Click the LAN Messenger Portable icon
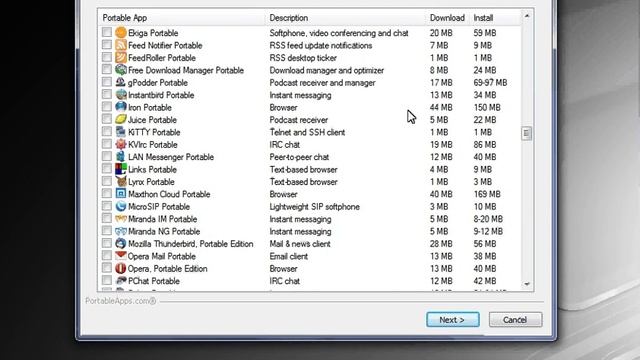The image size is (640, 360). click(121, 156)
